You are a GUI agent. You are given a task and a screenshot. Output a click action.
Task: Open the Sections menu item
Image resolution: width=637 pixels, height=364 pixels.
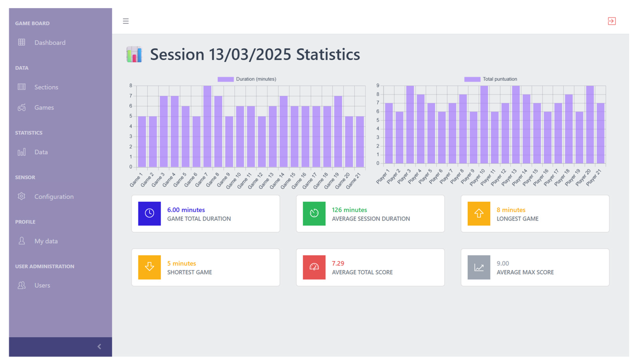[x=46, y=87]
